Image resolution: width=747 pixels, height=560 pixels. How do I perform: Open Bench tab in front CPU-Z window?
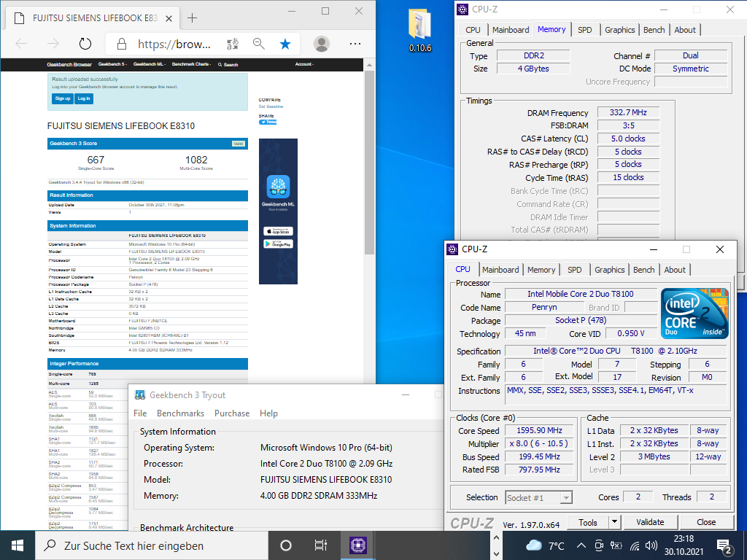coord(643,270)
